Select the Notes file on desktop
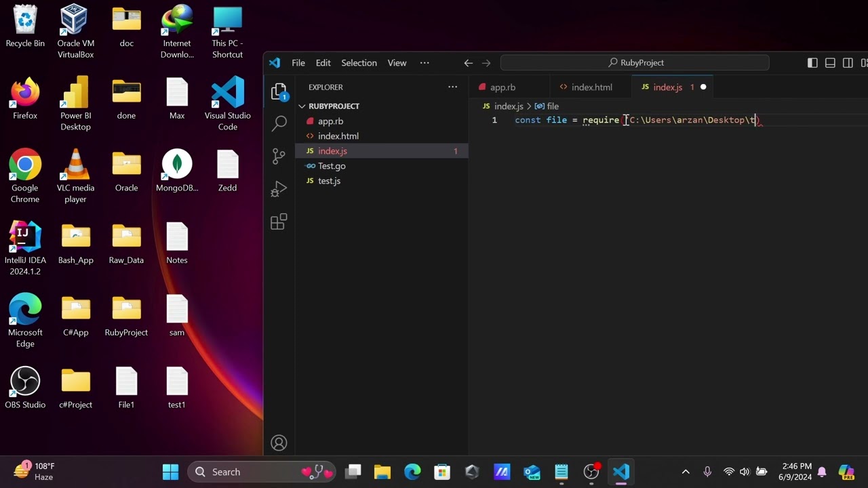 (x=177, y=244)
